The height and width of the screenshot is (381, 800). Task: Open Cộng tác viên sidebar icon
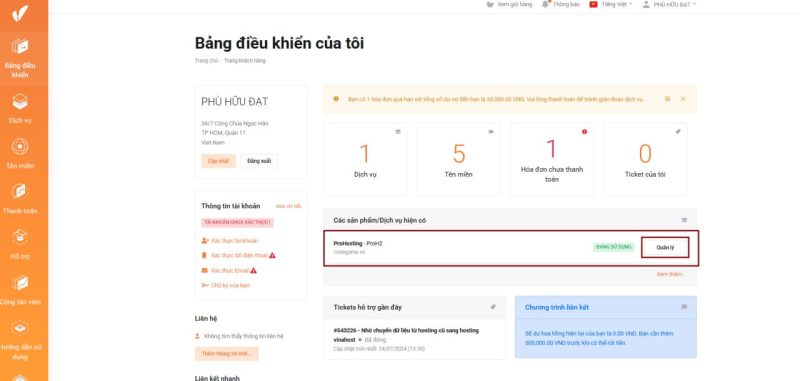[20, 283]
